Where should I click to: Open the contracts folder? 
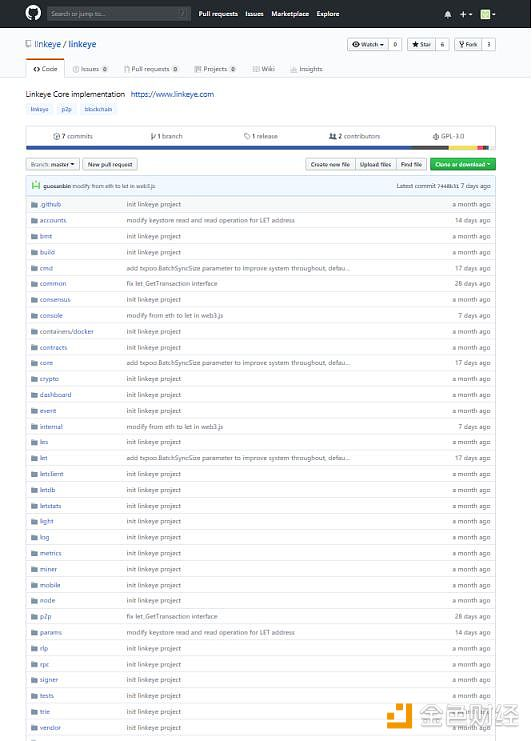coord(53,348)
